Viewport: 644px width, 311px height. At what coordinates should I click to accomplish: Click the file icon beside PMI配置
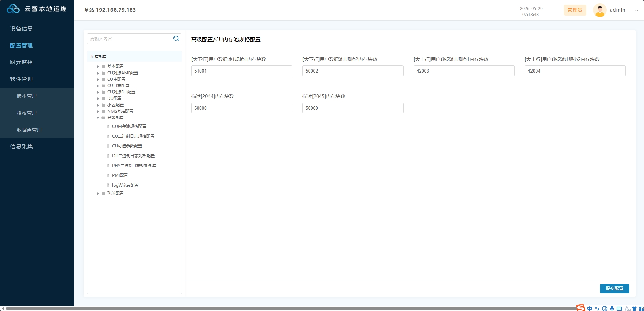pyautogui.click(x=108, y=175)
